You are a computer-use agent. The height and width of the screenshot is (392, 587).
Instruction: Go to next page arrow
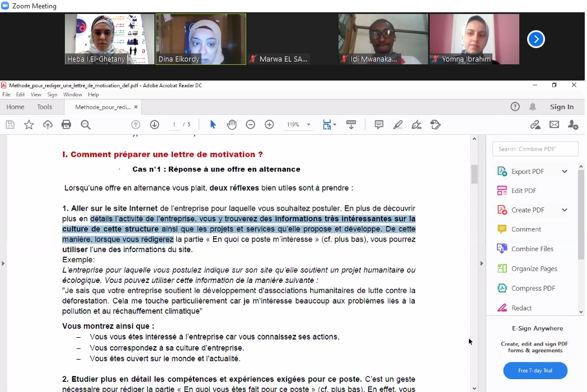(154, 125)
